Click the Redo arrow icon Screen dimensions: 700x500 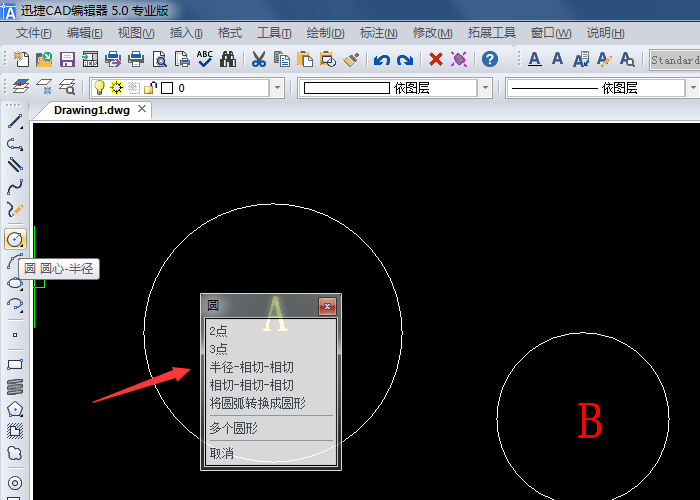pos(404,60)
